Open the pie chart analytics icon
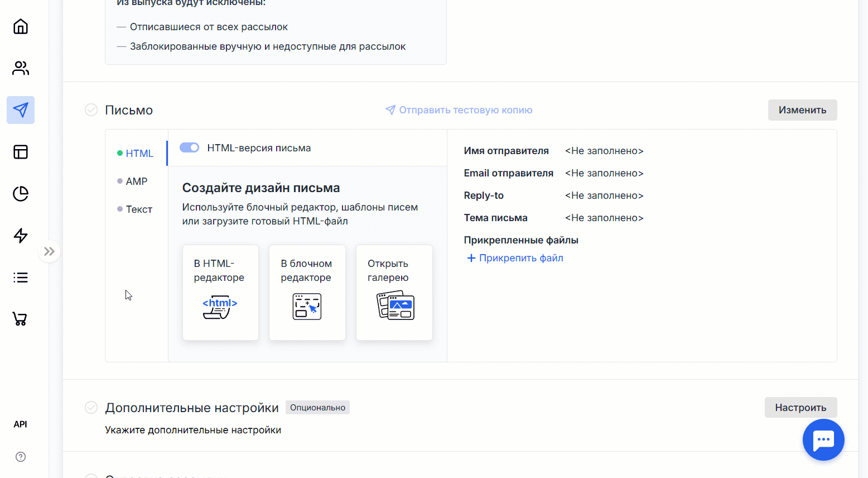868x478 pixels. tap(21, 194)
